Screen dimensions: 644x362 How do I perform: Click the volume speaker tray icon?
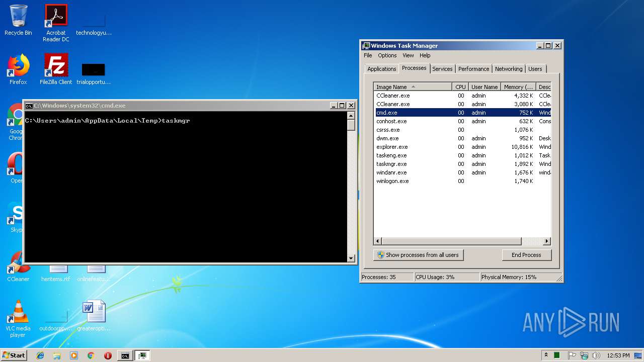pyautogui.click(x=596, y=355)
